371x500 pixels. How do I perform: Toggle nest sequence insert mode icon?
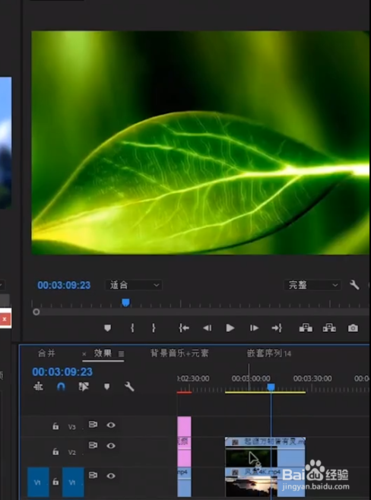point(38,387)
